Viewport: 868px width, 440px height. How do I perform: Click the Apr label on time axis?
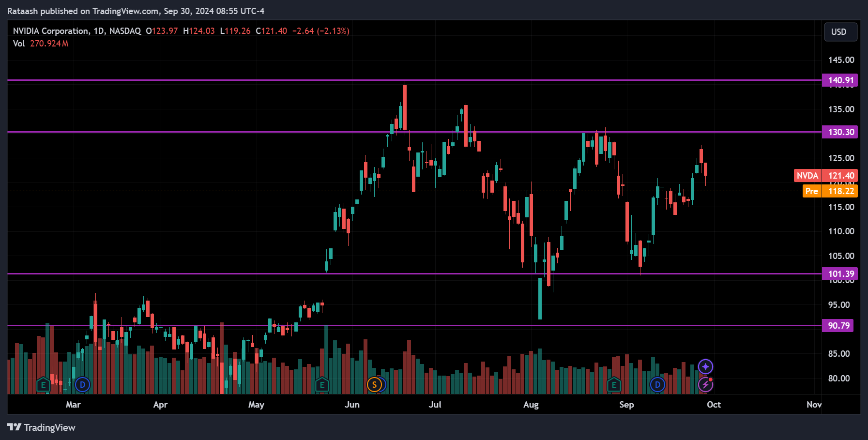pos(160,405)
